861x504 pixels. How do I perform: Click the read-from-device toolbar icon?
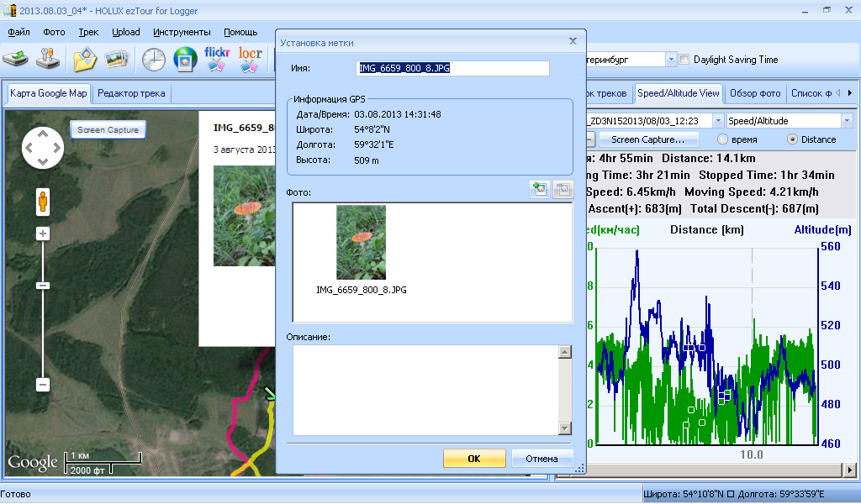(16, 60)
